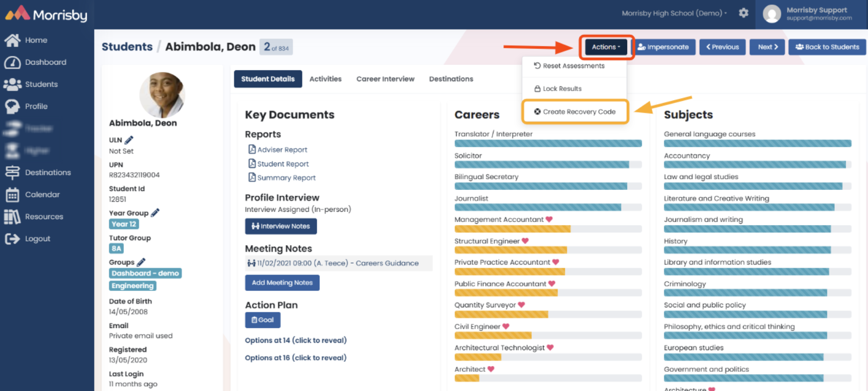The image size is (868, 391).
Task: Click the European studies subject label
Action: pyautogui.click(x=694, y=348)
